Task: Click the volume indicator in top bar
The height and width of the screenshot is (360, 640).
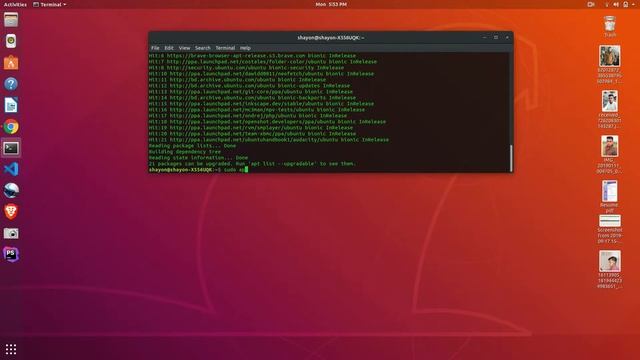Action: (x=616, y=4)
